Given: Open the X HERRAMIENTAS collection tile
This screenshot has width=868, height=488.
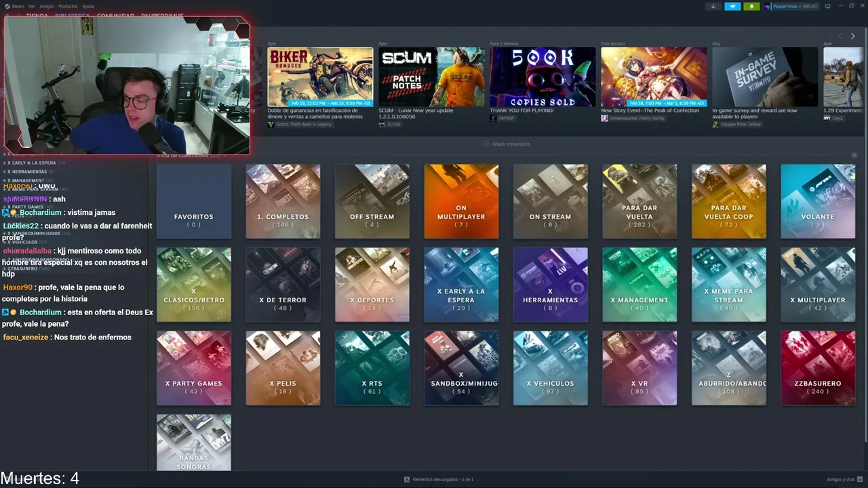Looking at the screenshot, I should [x=551, y=285].
